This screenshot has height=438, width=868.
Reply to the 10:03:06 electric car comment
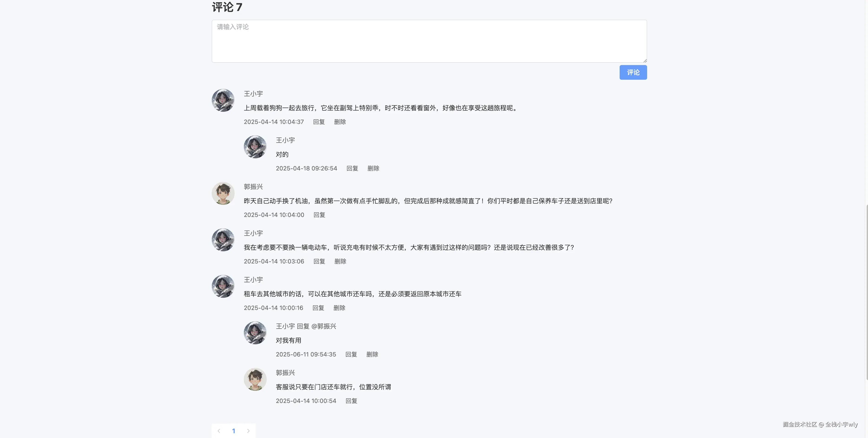(319, 262)
